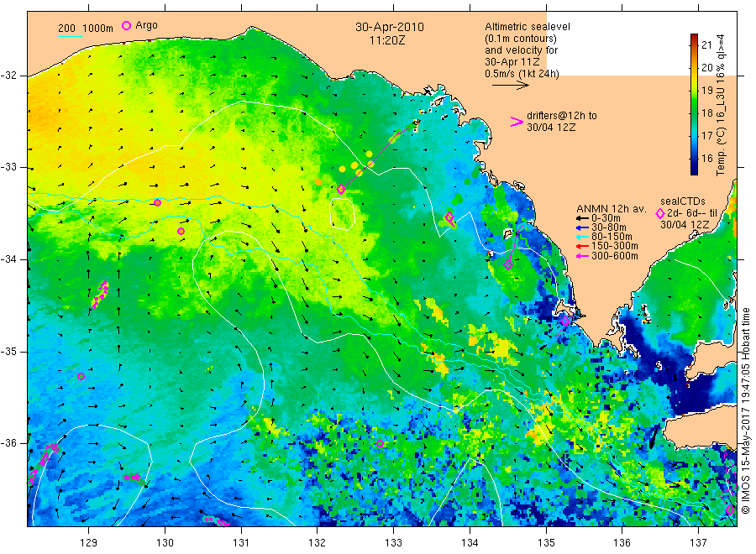The image size is (756, 554).
Task: Click '2d- 6d-- til' legend text
Action: (693, 213)
